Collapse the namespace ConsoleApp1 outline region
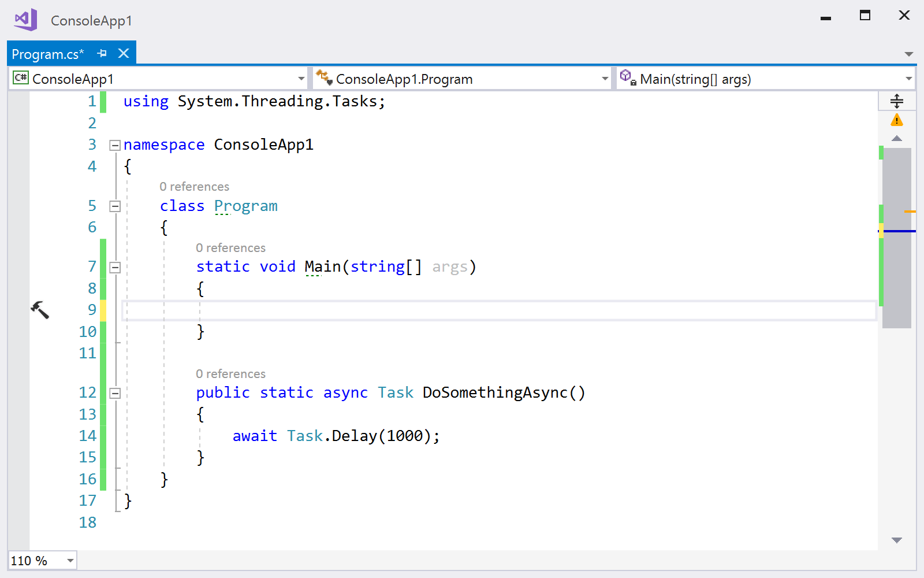This screenshot has height=578, width=924. [115, 144]
